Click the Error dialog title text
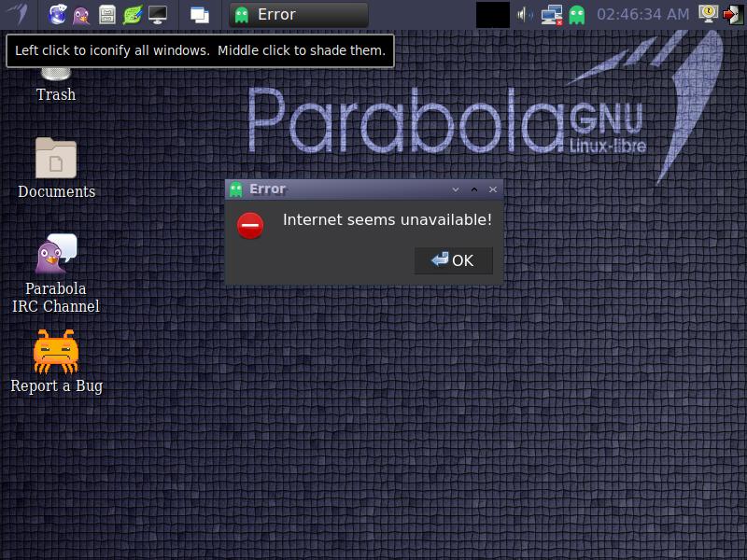The height and width of the screenshot is (560, 747). [x=268, y=189]
